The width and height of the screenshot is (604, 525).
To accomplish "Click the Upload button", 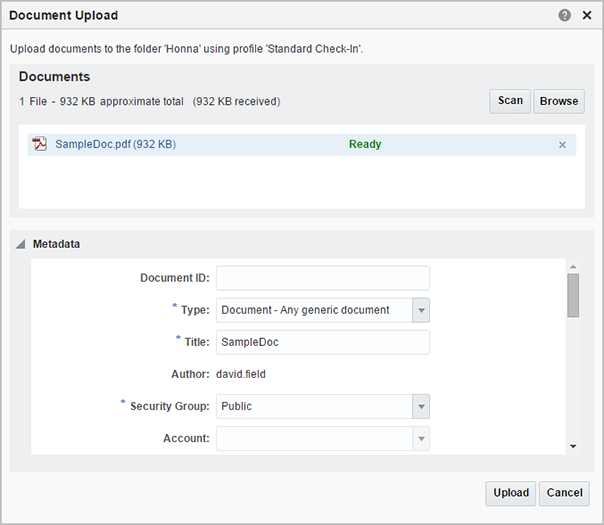I will click(x=511, y=493).
